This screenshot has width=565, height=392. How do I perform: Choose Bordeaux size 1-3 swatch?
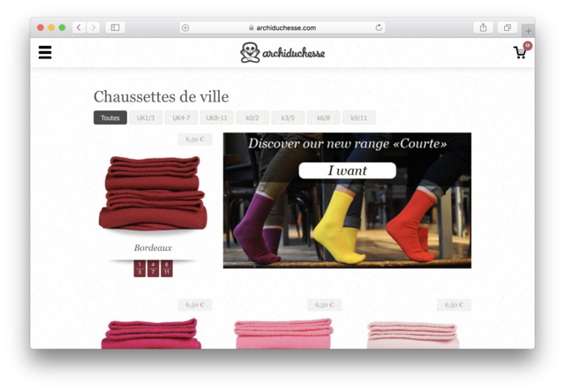tap(139, 268)
